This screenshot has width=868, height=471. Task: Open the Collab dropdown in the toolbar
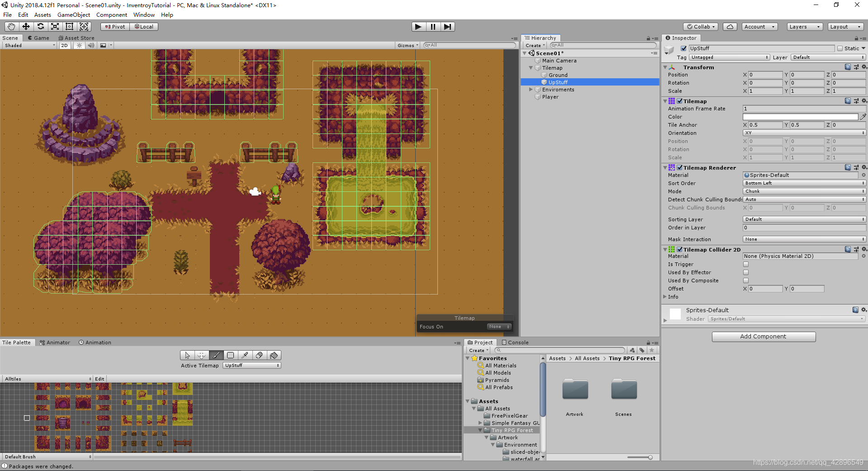[700, 27]
